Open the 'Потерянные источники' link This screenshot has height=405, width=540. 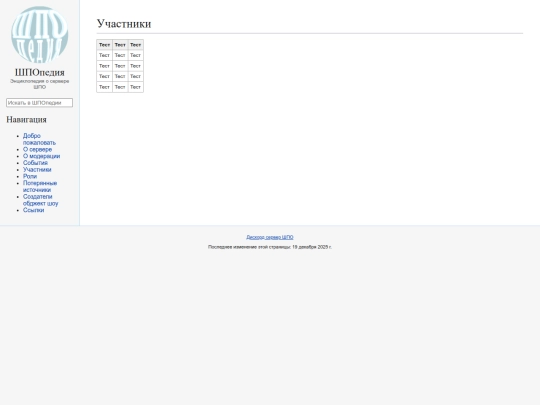40,186
